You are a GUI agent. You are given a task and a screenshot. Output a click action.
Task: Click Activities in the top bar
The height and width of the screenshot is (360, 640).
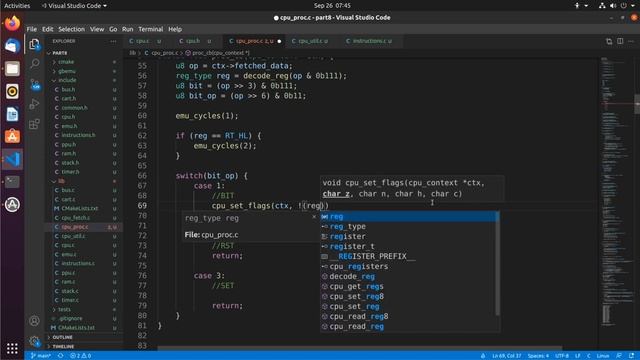pos(17,6)
